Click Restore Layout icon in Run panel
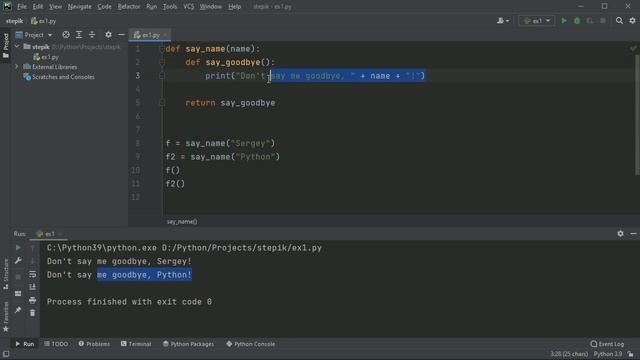640x360 pixels. pyautogui.click(x=18, y=293)
